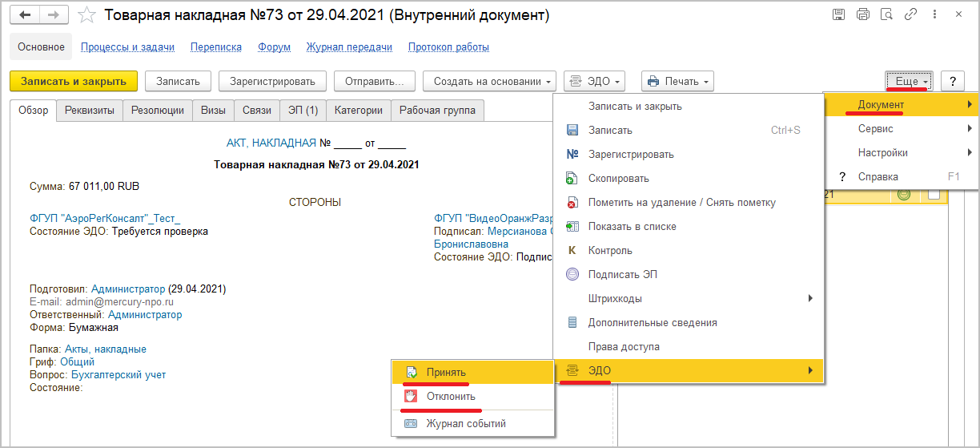Open the Акты, накладные folder link
980x448 pixels.
tap(106, 349)
